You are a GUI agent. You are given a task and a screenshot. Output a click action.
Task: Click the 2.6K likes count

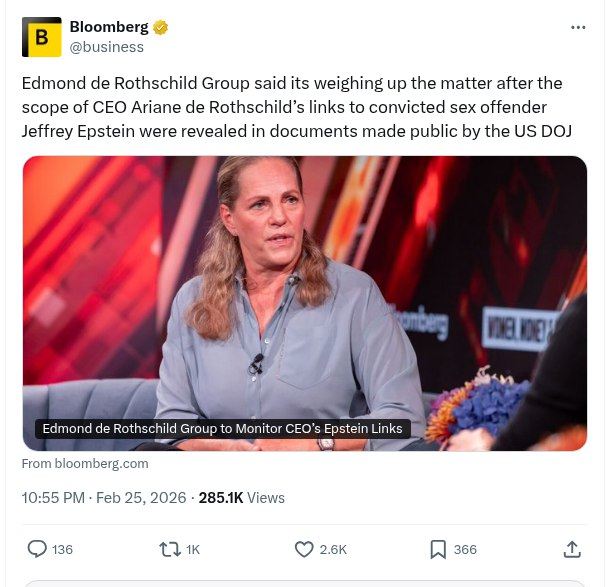[x=333, y=549]
